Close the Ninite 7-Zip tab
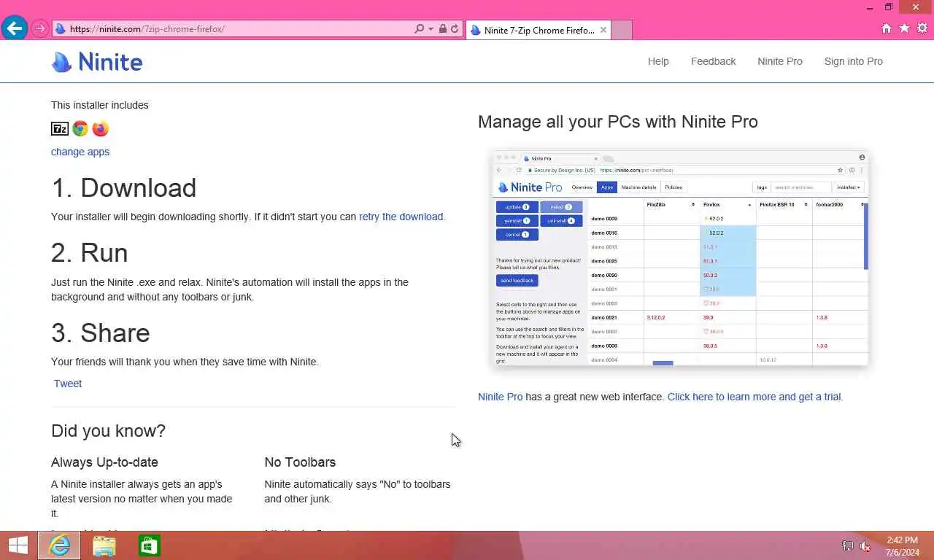Screen dimensions: 934x560 click(x=603, y=30)
